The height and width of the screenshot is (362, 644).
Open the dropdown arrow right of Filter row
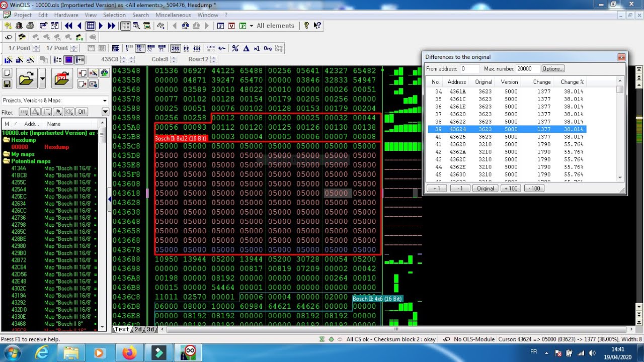(105, 112)
